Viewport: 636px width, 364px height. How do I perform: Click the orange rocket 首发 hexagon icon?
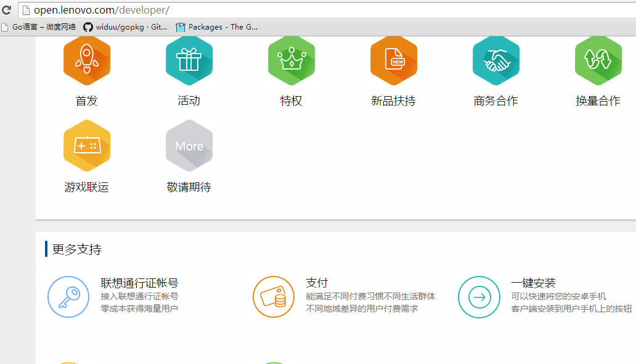click(87, 61)
